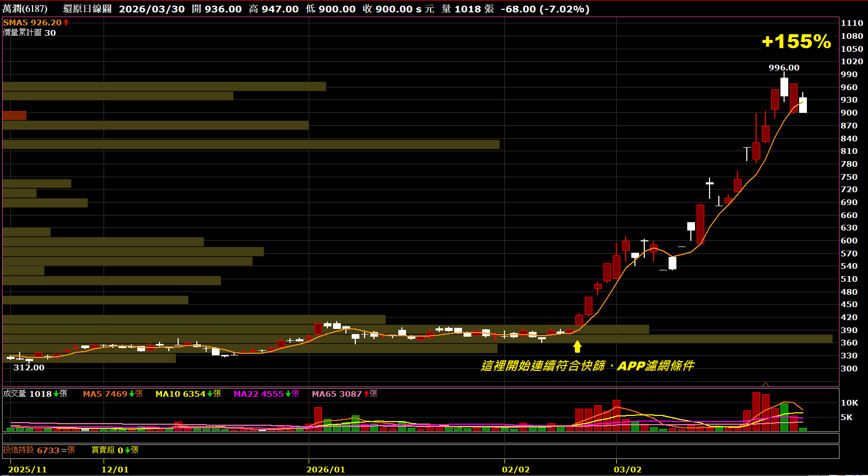The width and height of the screenshot is (868, 476).
Task: Click the low price 低 900.00
Action: [330, 9]
